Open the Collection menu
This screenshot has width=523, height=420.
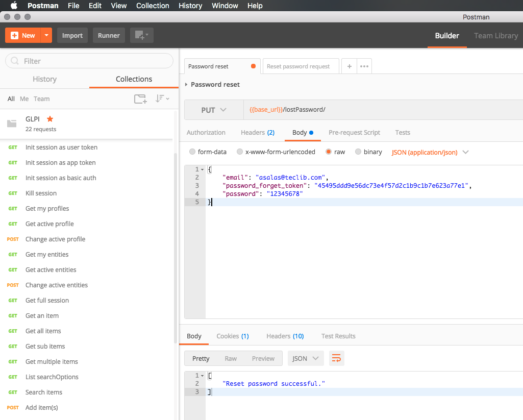(153, 6)
